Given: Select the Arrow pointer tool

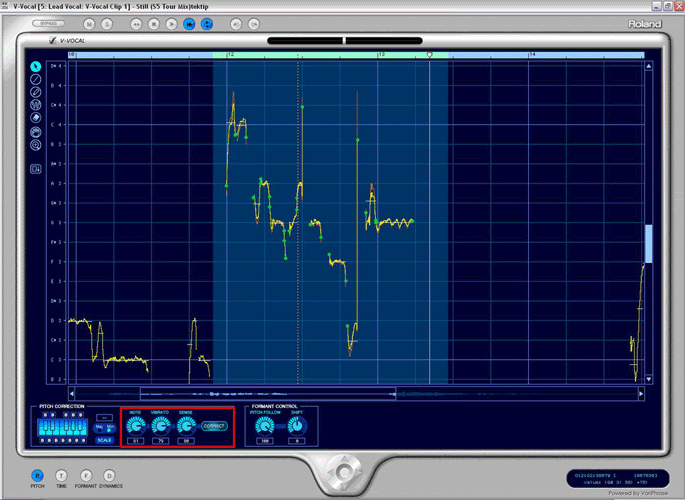Looking at the screenshot, I should point(36,66).
